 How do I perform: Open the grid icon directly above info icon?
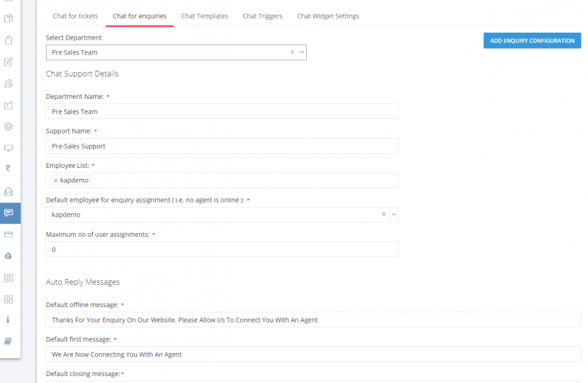point(8,299)
